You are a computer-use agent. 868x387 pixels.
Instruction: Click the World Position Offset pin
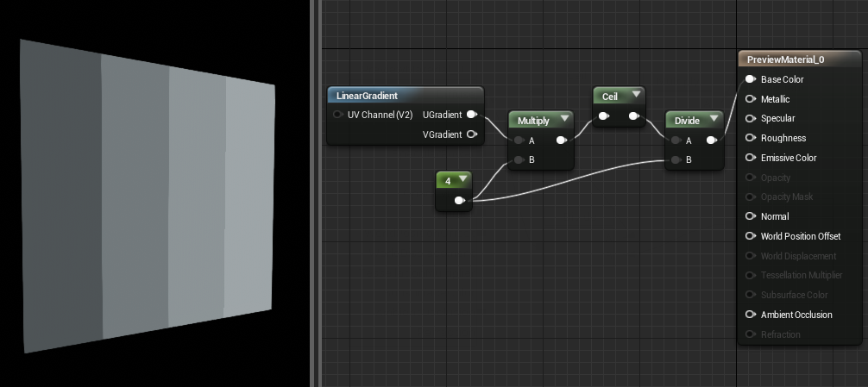[x=751, y=236]
